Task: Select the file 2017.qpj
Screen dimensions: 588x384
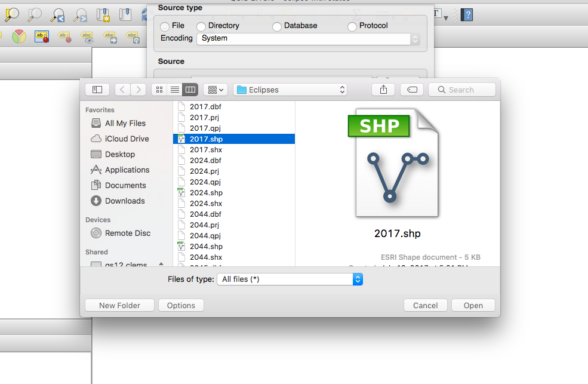Action: pos(234,128)
